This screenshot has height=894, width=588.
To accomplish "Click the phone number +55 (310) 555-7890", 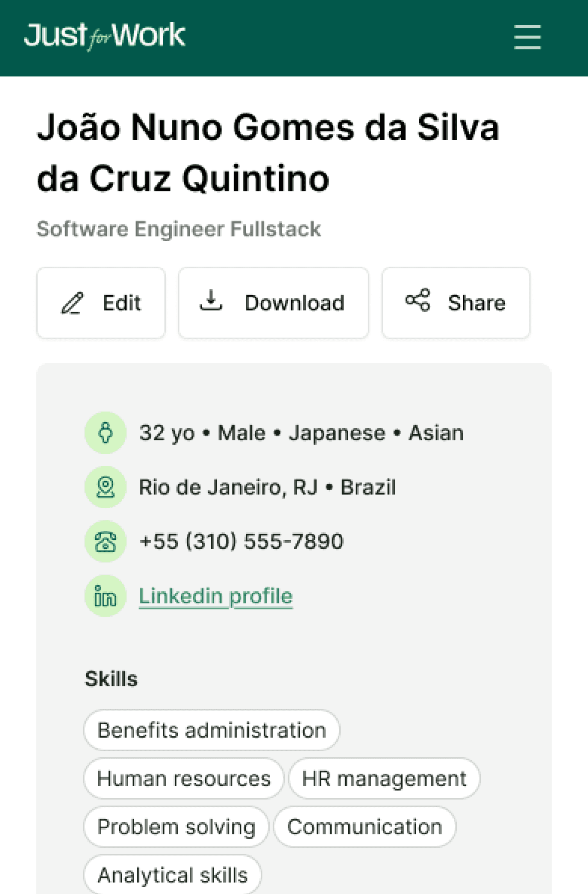I will tap(241, 541).
